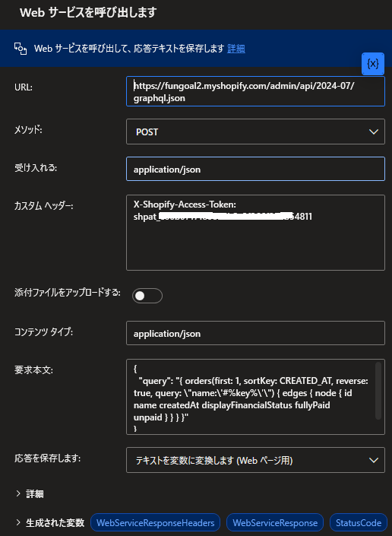Expand the 生成された変数 section
This screenshot has height=536, width=392.
pyautogui.click(x=50, y=522)
